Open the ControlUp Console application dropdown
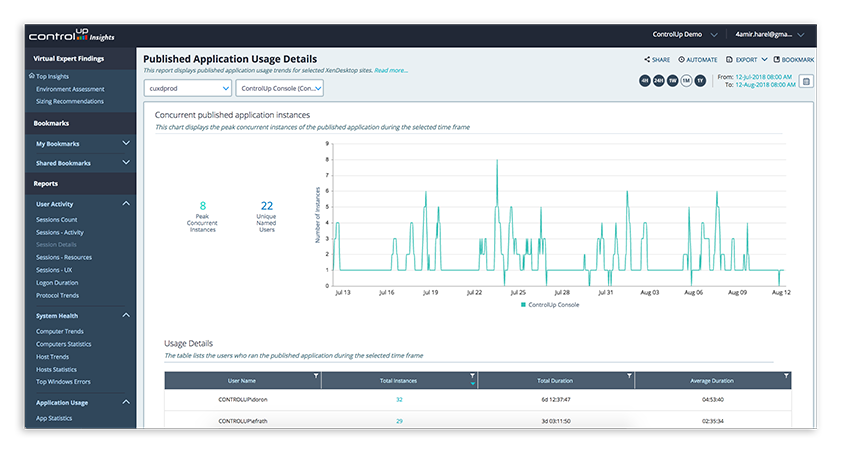The image size is (845, 451). point(280,88)
